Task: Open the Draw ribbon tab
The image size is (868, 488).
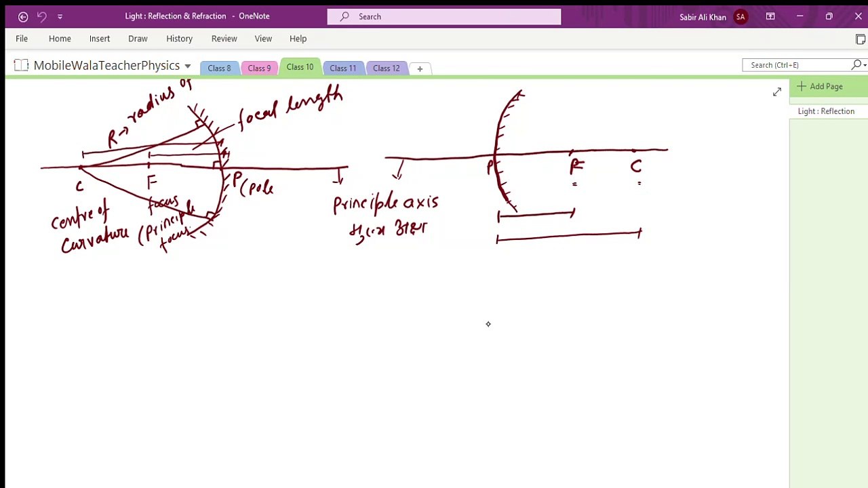Action: point(138,39)
